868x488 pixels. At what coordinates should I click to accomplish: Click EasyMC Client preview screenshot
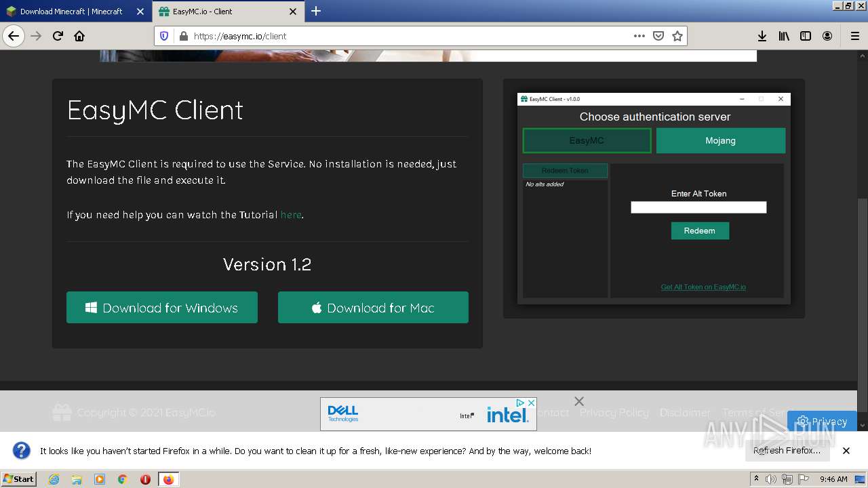[x=654, y=199]
